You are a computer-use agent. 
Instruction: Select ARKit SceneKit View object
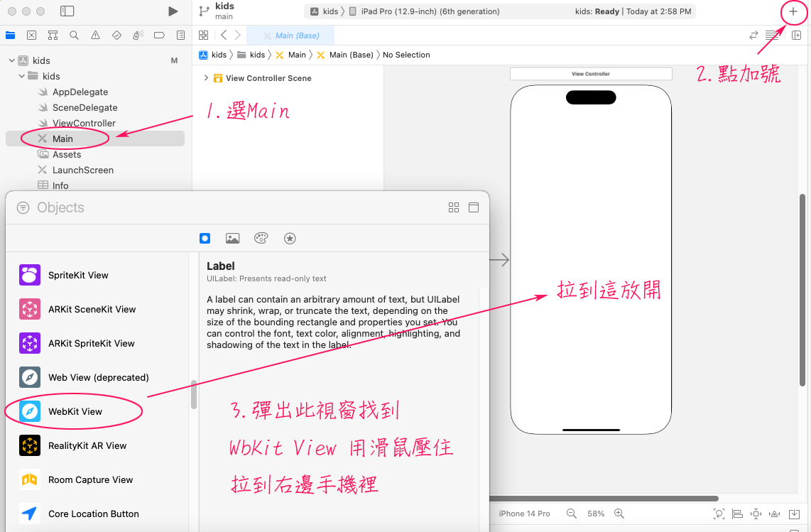tap(97, 310)
